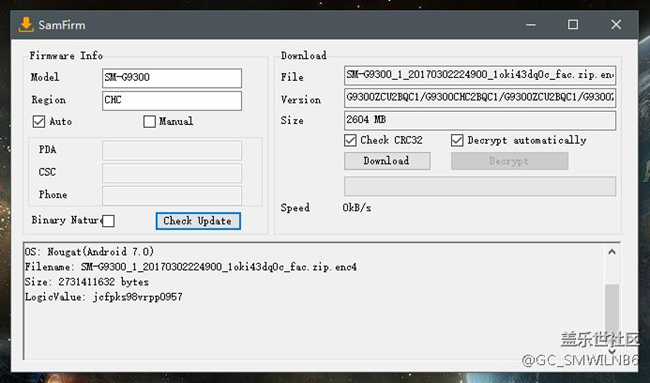The width and height of the screenshot is (650, 383).
Task: Uncheck Check CRC32 option
Action: [350, 140]
